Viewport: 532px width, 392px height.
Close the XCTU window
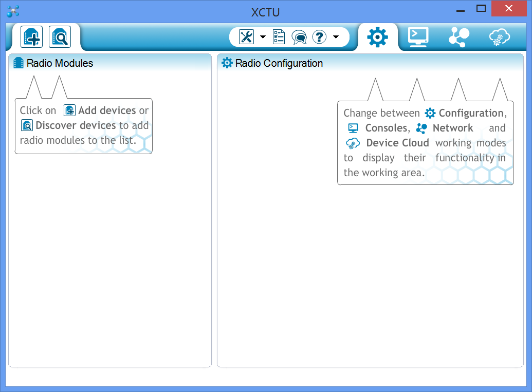(508, 9)
